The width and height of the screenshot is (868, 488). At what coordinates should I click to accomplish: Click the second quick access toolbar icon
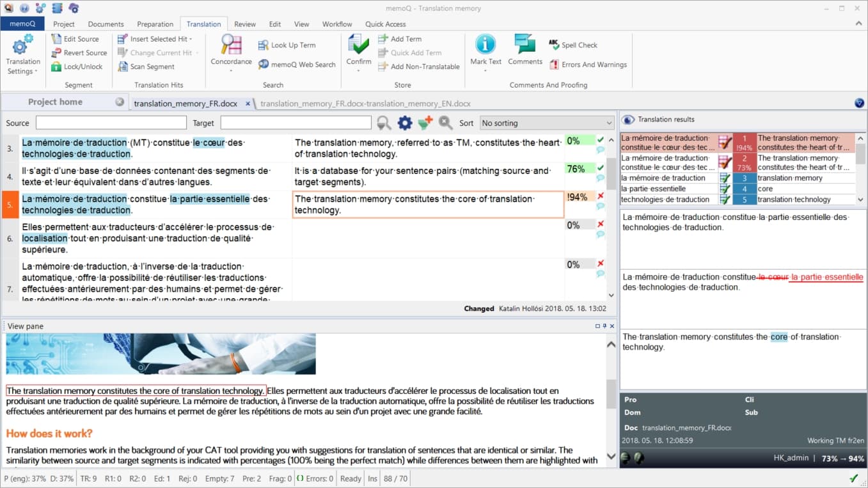pos(25,8)
